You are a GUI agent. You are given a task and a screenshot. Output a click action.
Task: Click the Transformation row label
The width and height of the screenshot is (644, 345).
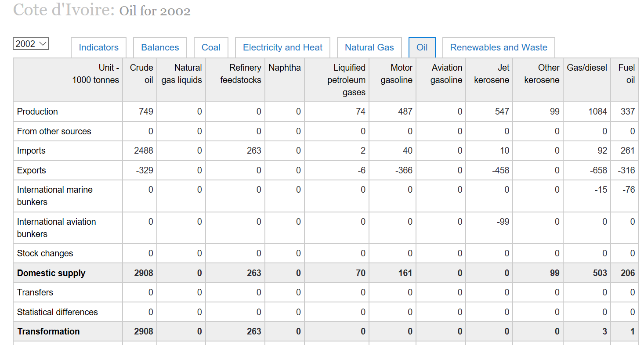point(48,331)
